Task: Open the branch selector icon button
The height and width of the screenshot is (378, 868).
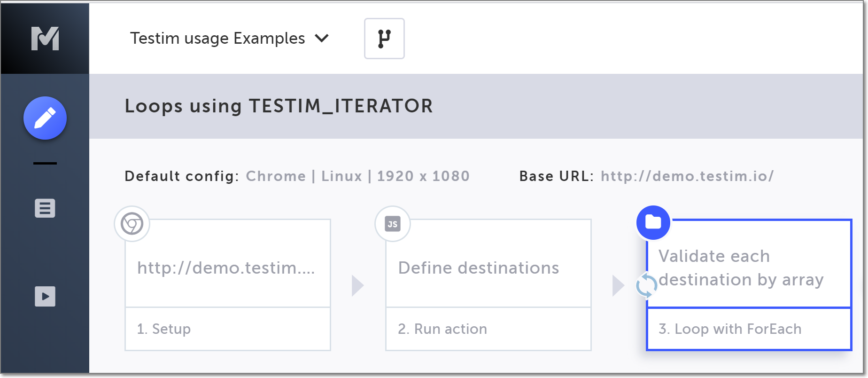Action: [x=384, y=39]
